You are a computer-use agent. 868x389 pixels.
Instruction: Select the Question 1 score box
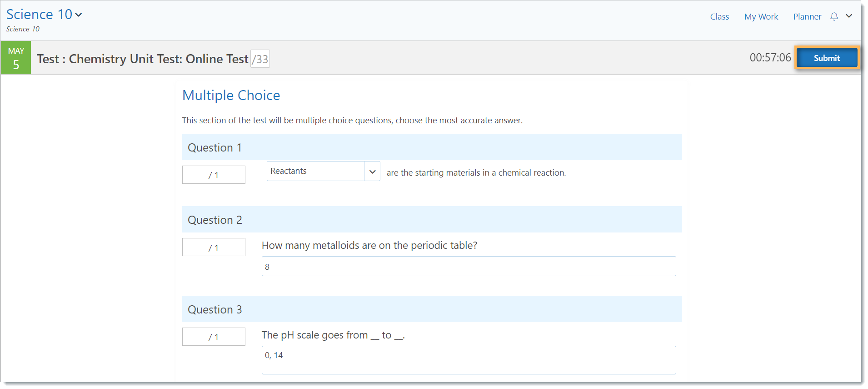[214, 175]
